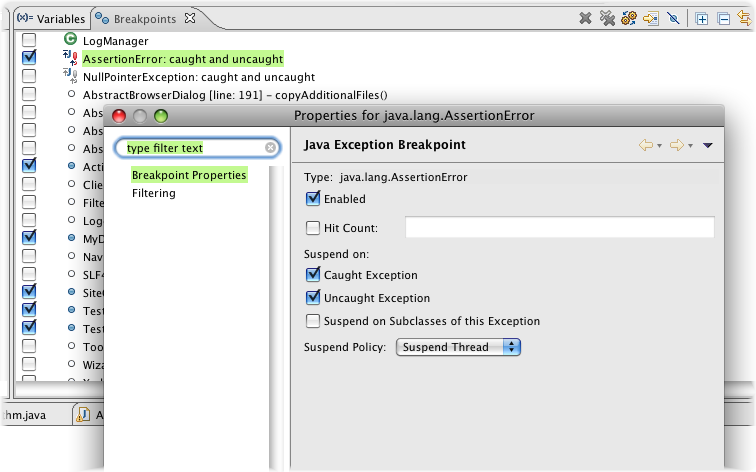This screenshot has height=472, width=756.
Task: Click the breakpoint circle beside Too
Action: [71, 346]
